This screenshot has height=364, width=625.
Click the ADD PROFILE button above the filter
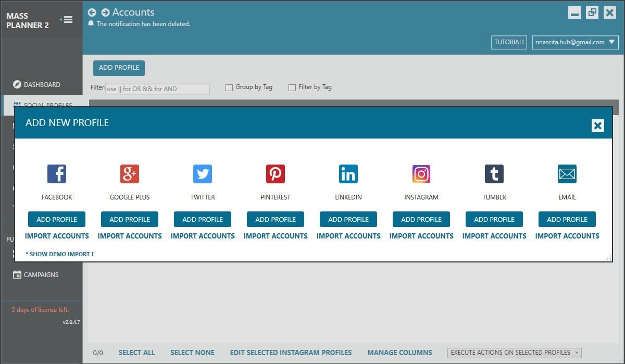pos(119,68)
